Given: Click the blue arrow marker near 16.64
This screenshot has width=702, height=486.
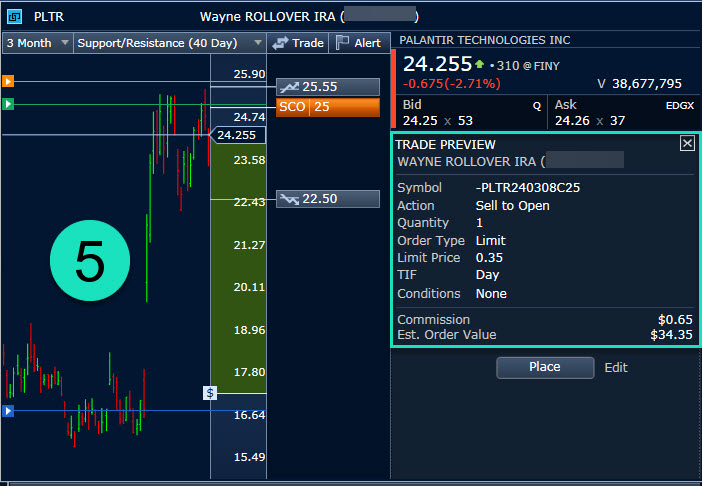Looking at the screenshot, I should [8, 411].
